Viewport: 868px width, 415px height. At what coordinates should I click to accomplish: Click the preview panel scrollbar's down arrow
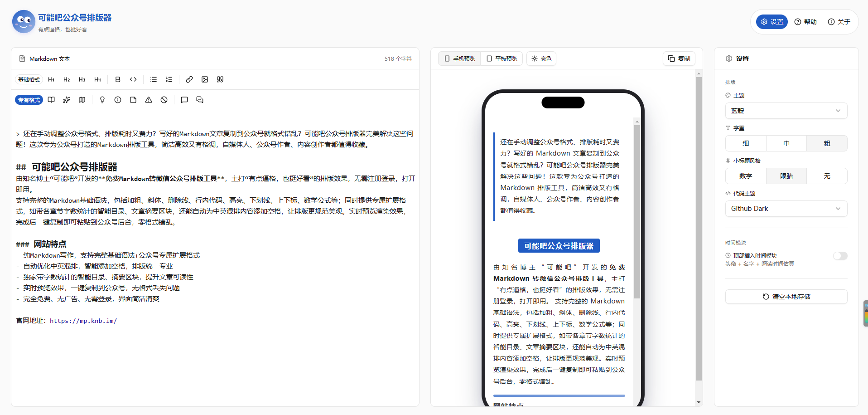point(699,402)
